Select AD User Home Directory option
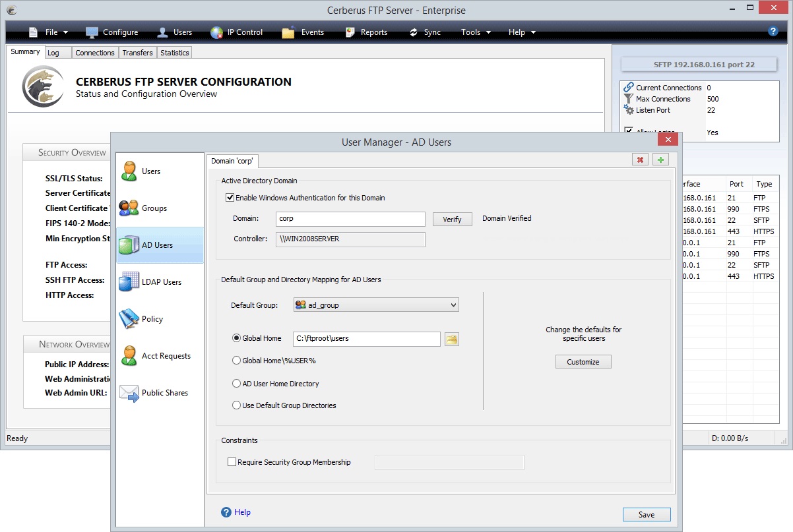 tap(236, 384)
